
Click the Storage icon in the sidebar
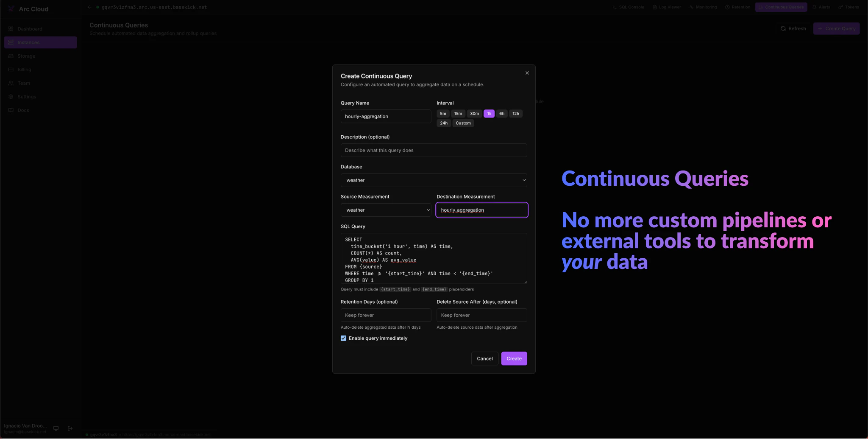pos(11,56)
